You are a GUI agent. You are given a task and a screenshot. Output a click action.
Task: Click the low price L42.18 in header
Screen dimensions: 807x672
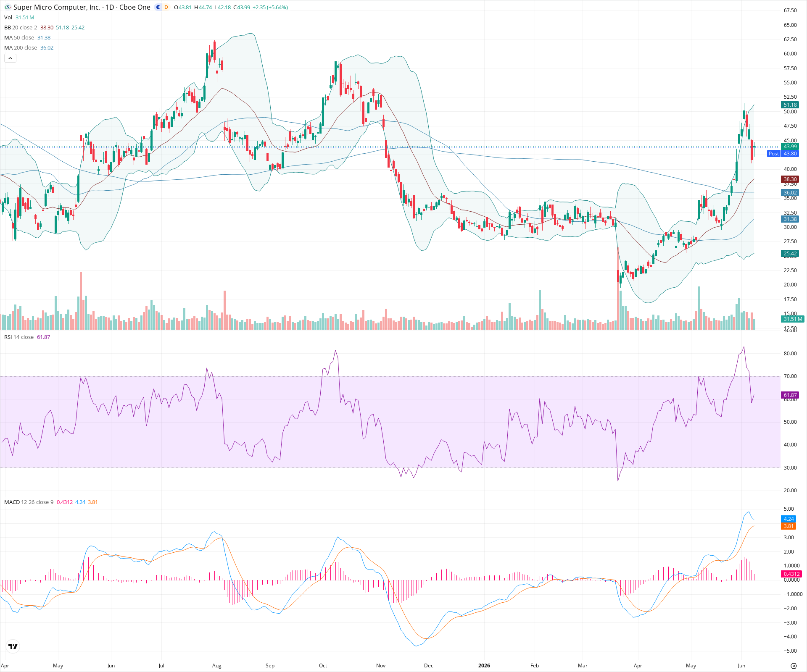222,7
